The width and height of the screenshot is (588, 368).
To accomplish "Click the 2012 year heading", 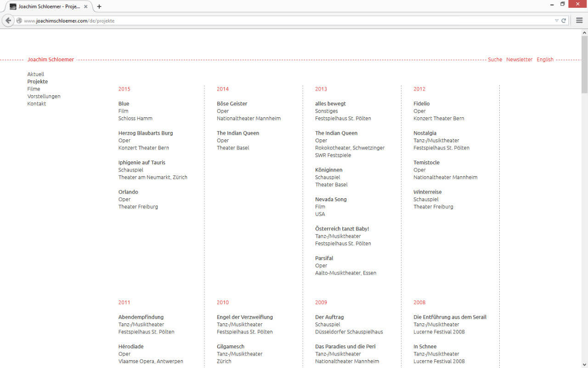I will [x=419, y=89].
